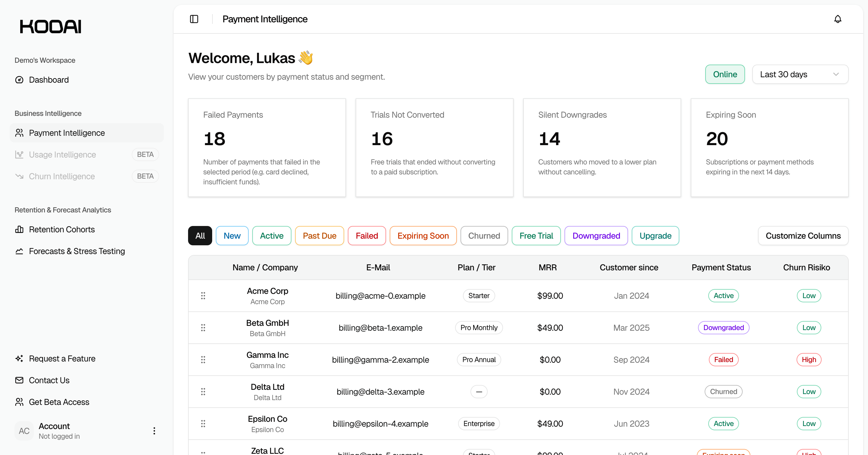Filter customers by Past Due
The height and width of the screenshot is (455, 868).
coord(319,236)
